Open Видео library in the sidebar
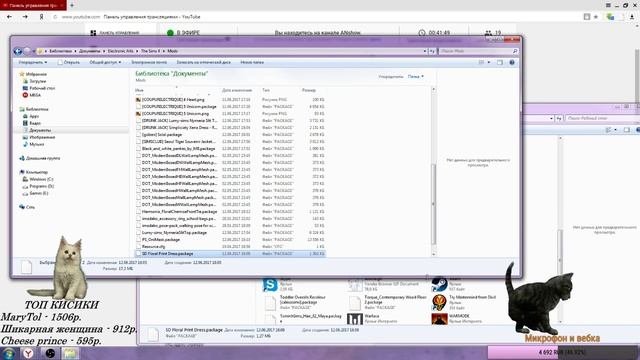 (x=35, y=123)
